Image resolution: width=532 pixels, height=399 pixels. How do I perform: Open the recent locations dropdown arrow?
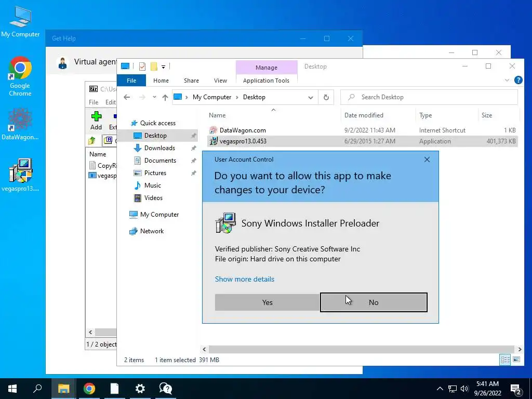(x=154, y=97)
